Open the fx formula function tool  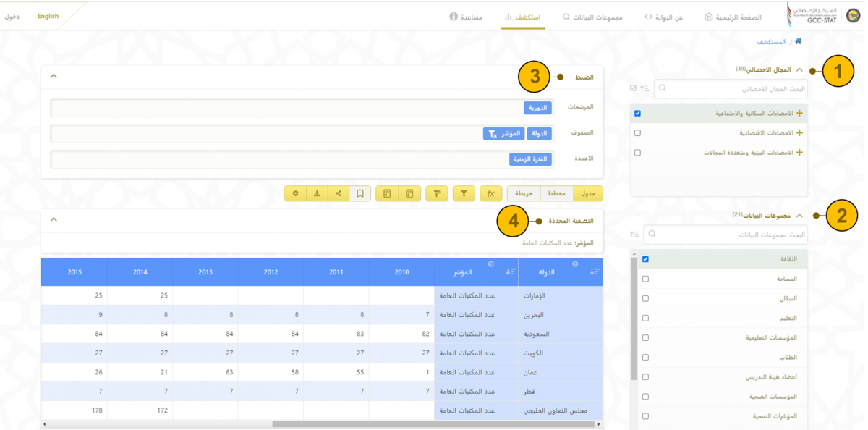coord(490,193)
